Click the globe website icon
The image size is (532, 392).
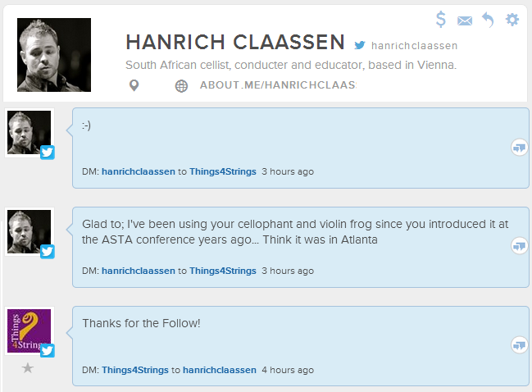[x=181, y=85]
